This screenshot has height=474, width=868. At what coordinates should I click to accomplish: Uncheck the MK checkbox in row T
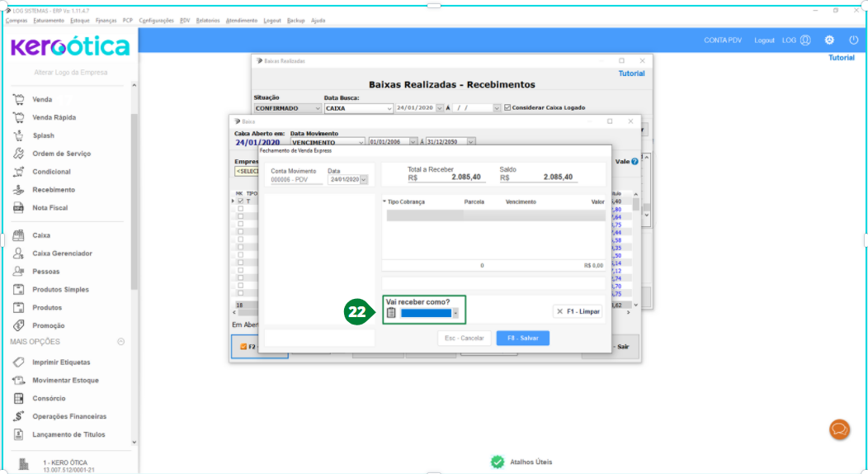click(x=240, y=201)
